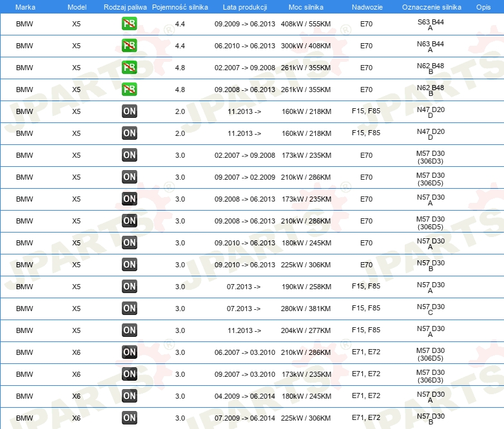Select engine code S63 B44 A

coord(431,24)
